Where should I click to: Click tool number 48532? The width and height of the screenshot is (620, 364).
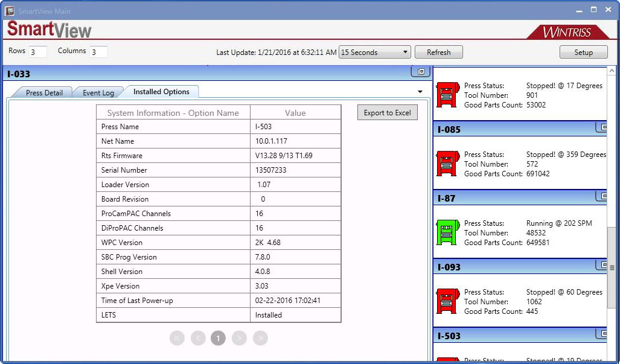[535, 233]
